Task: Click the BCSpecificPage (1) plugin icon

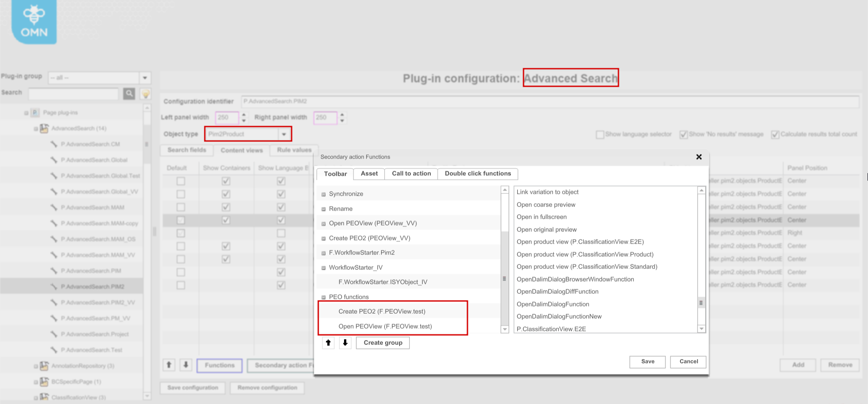Action: coord(44,382)
